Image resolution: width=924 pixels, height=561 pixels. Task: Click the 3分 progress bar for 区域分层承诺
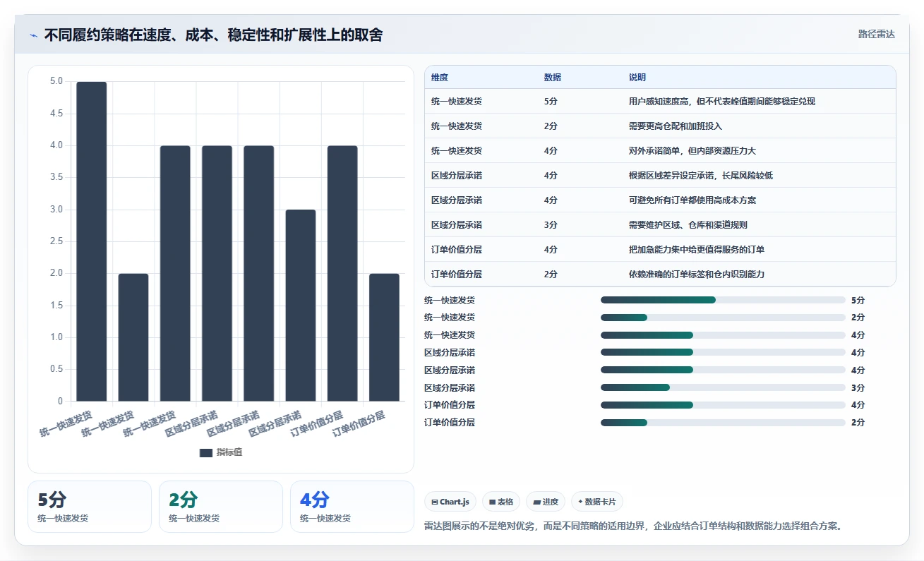tap(723, 387)
